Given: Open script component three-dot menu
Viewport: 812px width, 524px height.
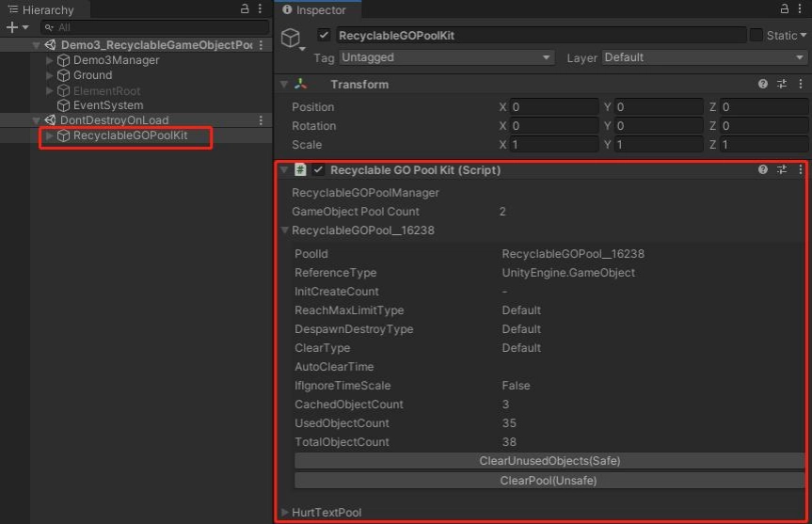Looking at the screenshot, I should [x=801, y=169].
